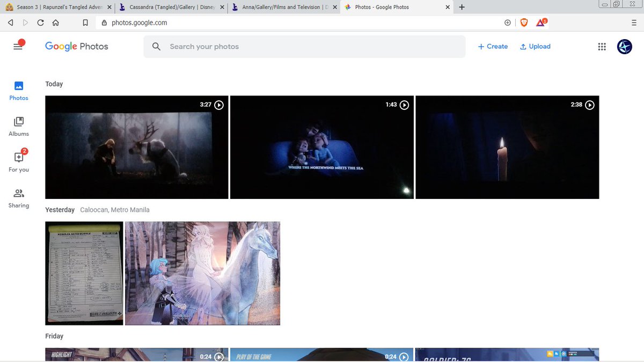Open the main hamburger menu
The height and width of the screenshot is (362, 644).
tap(18, 47)
